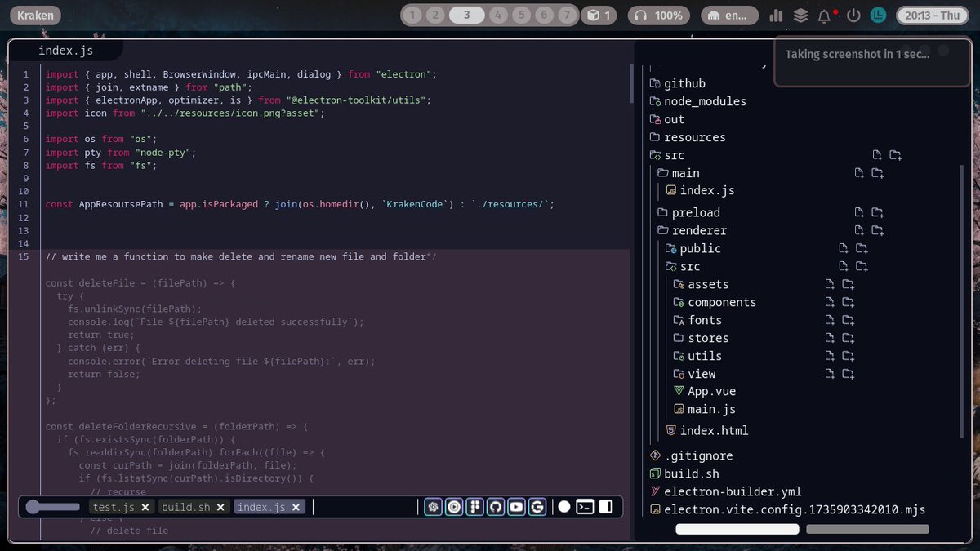Screen dimensions: 980x551
Task: Add new folder inside renderer folder
Action: coord(878,230)
